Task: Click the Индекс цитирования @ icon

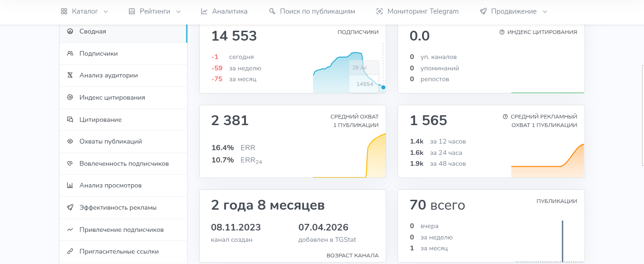Action: (x=70, y=97)
